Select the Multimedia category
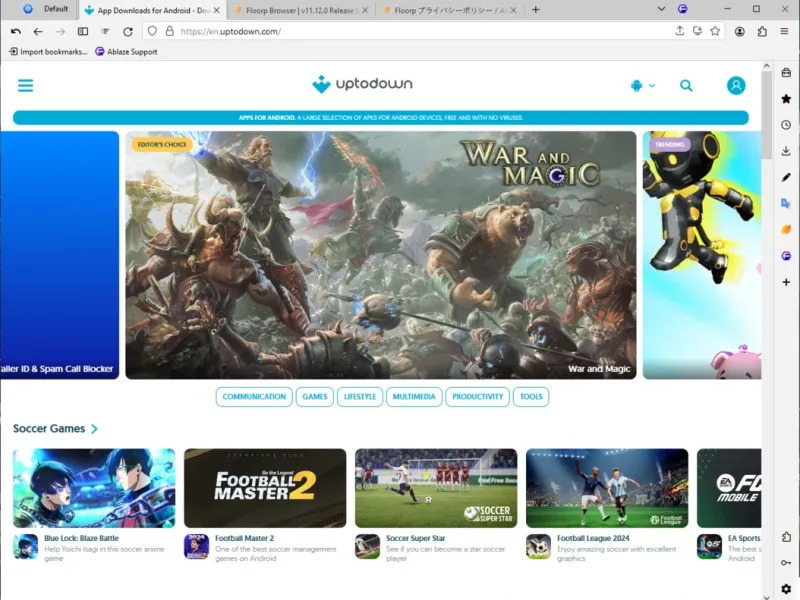 coord(414,397)
